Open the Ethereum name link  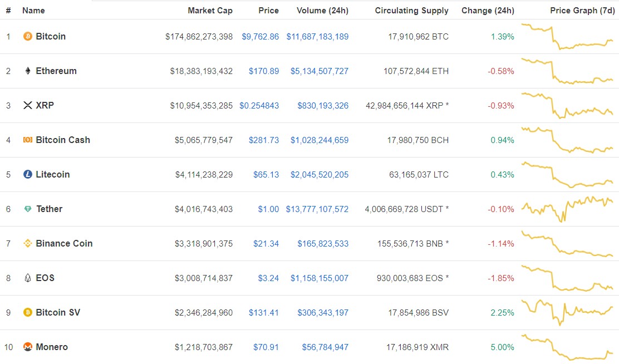(x=56, y=71)
